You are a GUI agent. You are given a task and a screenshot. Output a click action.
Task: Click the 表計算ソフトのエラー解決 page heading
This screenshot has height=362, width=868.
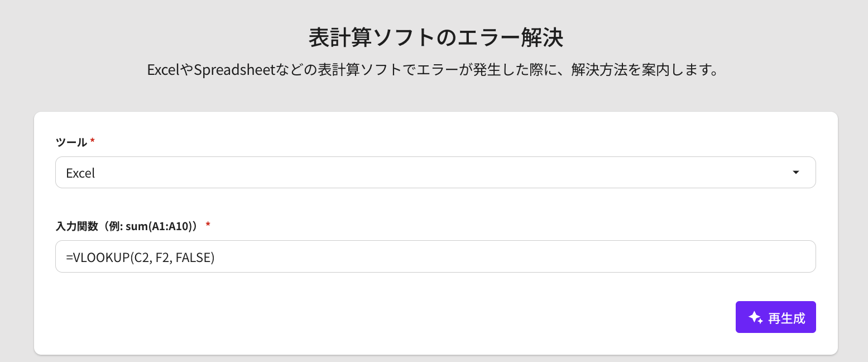pyautogui.click(x=435, y=39)
